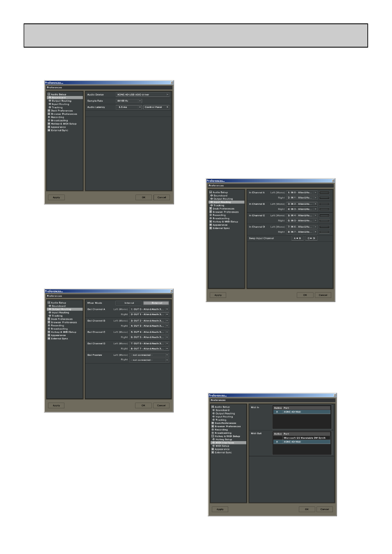Select Soundcard in Output Routing window tree

pyautogui.click(x=58, y=306)
